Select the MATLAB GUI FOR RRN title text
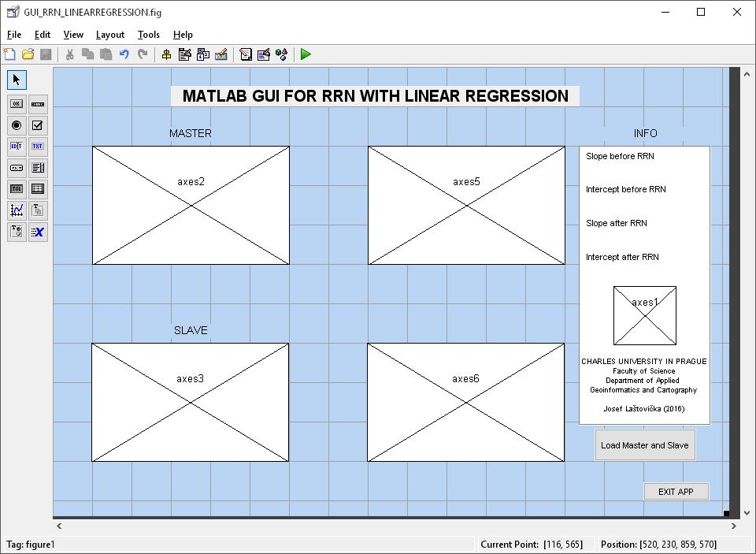 375,95
